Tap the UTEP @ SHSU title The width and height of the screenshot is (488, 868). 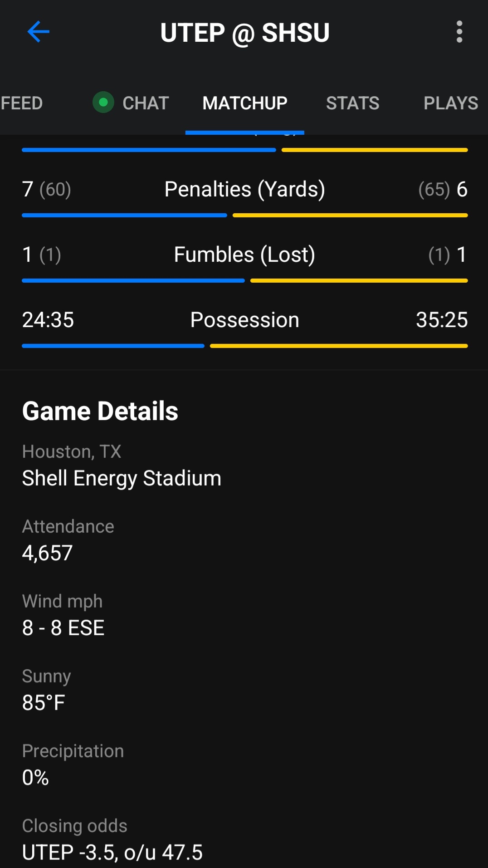pos(245,33)
